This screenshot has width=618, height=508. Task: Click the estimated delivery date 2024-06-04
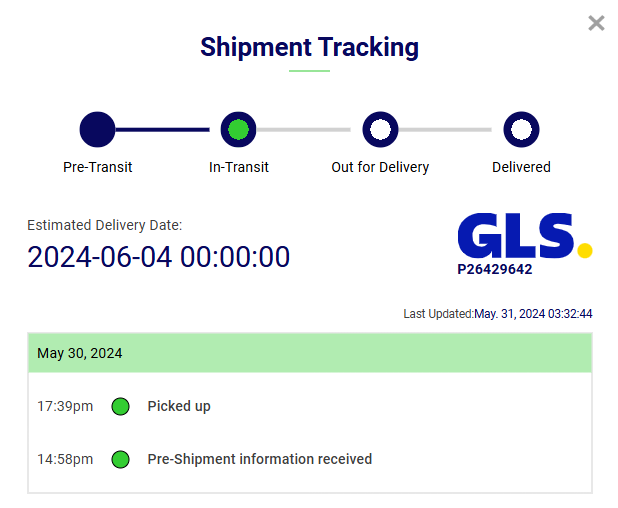tap(158, 257)
